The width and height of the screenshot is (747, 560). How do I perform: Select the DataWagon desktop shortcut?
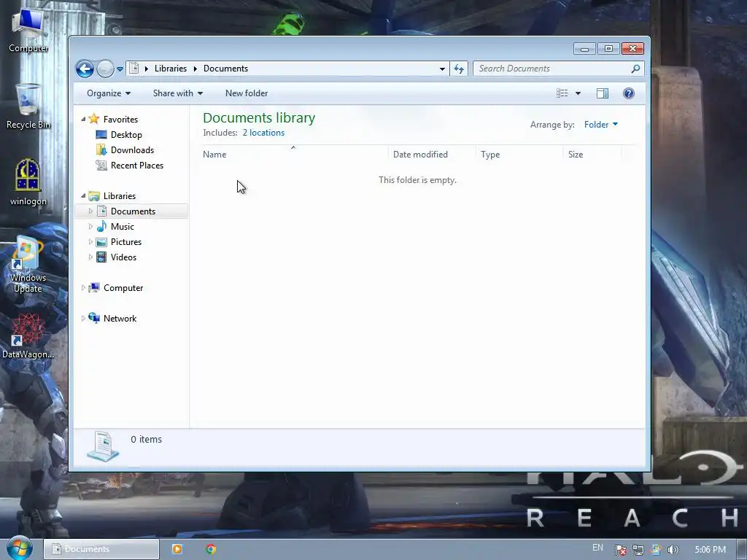28,336
